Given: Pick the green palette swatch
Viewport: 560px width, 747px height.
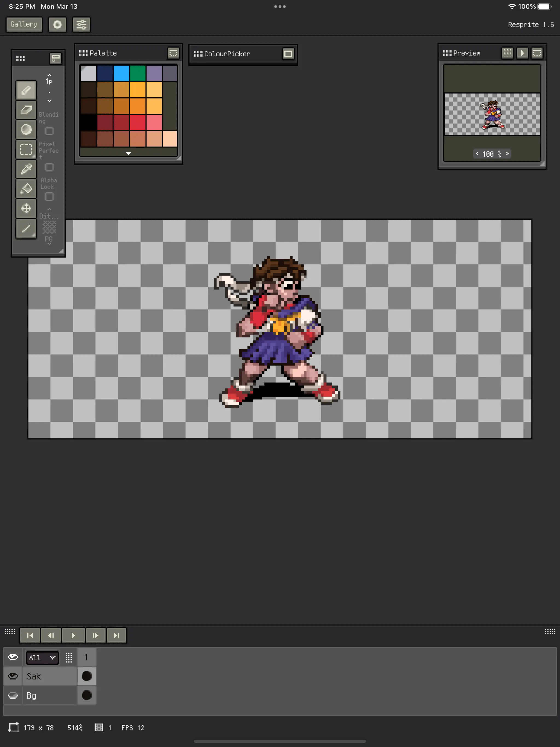Looking at the screenshot, I should [138, 73].
